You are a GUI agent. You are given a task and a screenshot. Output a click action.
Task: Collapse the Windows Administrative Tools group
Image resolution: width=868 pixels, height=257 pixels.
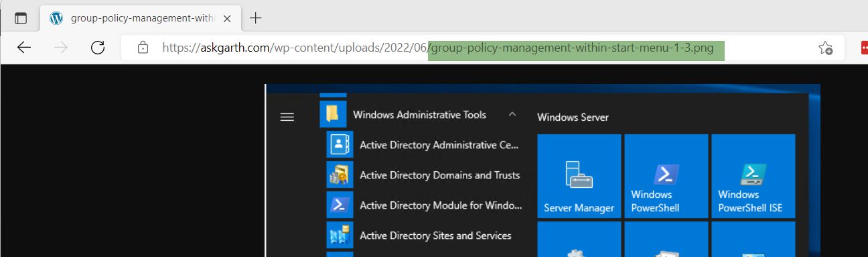pyautogui.click(x=512, y=115)
